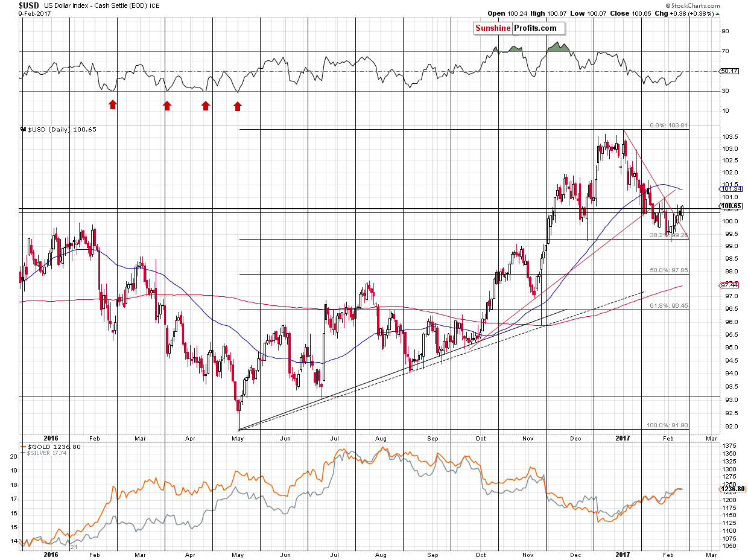Click the '$SILVER 17.74' legend entry

(x=42, y=453)
